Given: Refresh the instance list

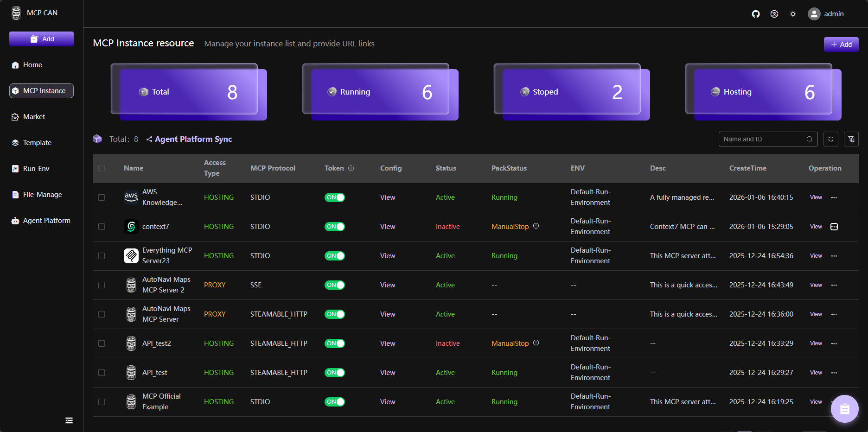Looking at the screenshot, I should tap(831, 139).
